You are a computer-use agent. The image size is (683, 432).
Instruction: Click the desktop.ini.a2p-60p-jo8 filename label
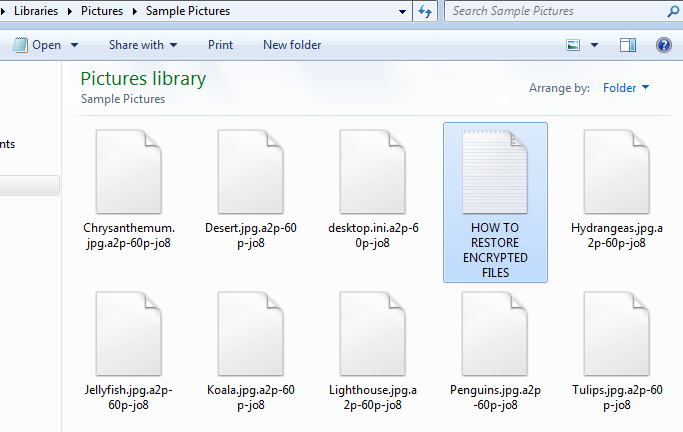(373, 236)
